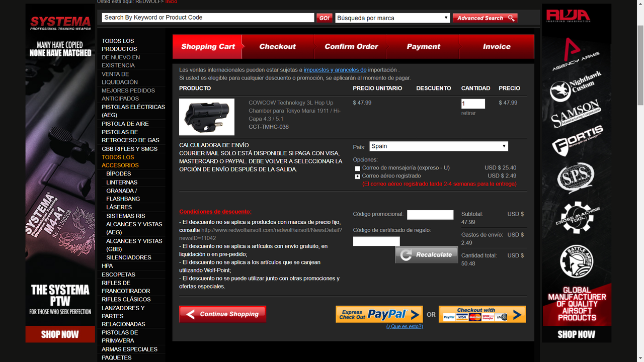644x362 pixels.
Task: Open TODOS LOS ACCESORIOS category
Action: [120, 161]
